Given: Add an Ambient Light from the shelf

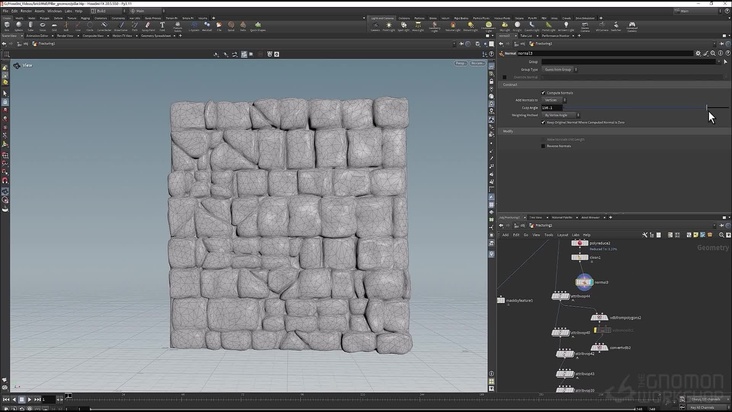Looking at the screenshot, I should click(566, 27).
